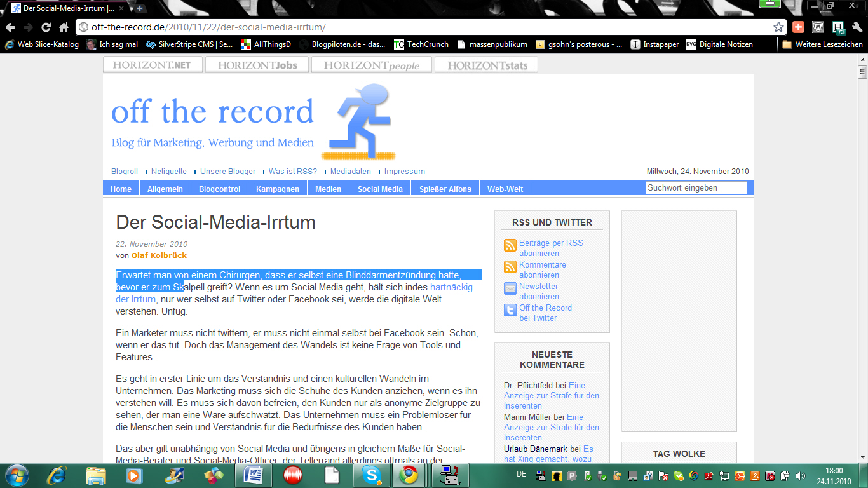868x488 pixels.
Task: Click the running-man blog logo
Action: pos(359,122)
